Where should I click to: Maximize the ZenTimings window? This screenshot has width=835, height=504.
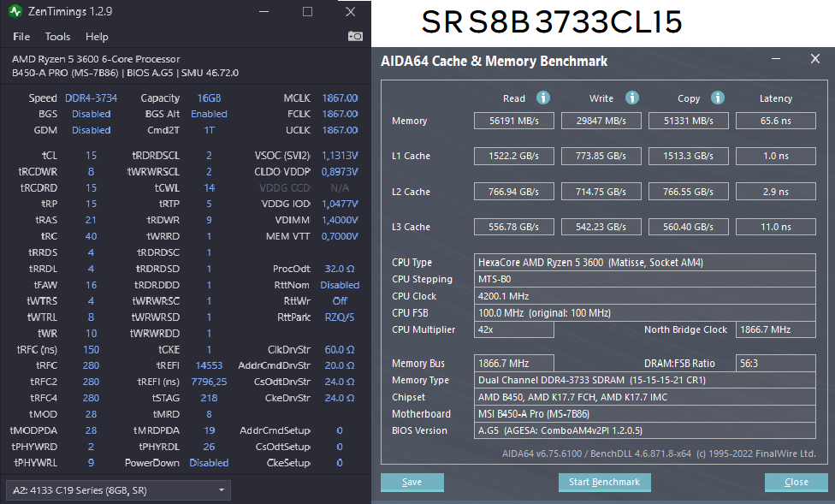(307, 11)
